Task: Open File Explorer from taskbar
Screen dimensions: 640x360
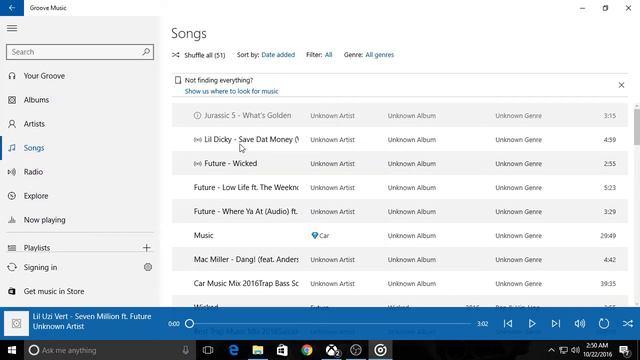Action: 258,350
